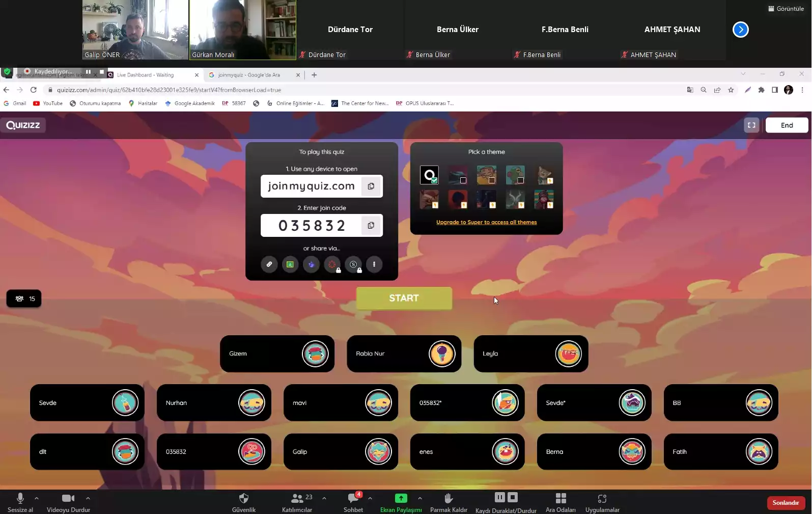Open Ara Odaları breakout rooms

pos(561,502)
